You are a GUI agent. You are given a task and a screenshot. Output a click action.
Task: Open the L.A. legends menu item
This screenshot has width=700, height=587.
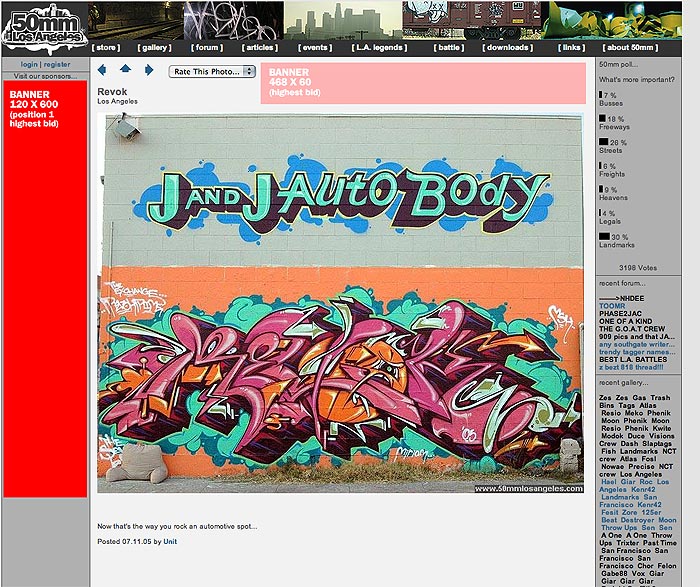pyautogui.click(x=379, y=47)
